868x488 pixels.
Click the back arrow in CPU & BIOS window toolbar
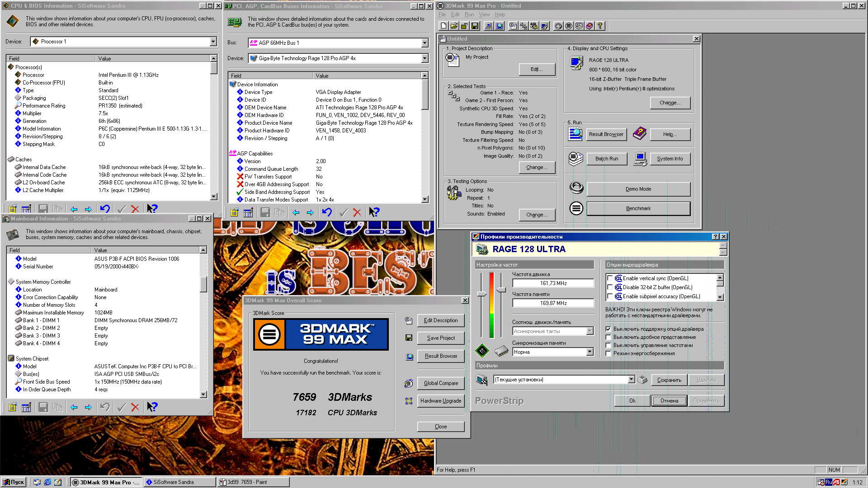coord(74,209)
